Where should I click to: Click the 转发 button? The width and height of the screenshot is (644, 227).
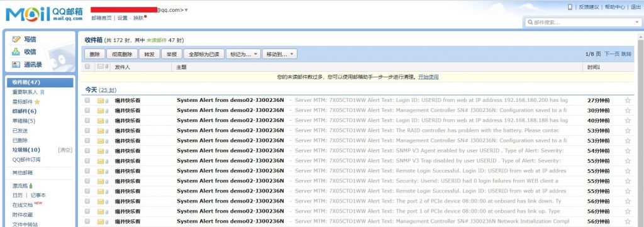pyautogui.click(x=149, y=54)
